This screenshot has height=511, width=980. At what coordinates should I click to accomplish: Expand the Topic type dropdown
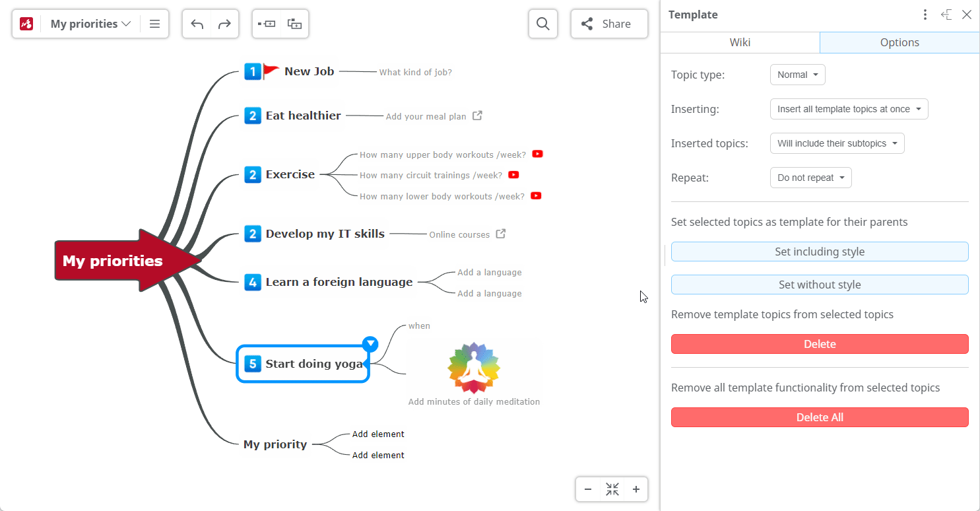click(x=797, y=75)
